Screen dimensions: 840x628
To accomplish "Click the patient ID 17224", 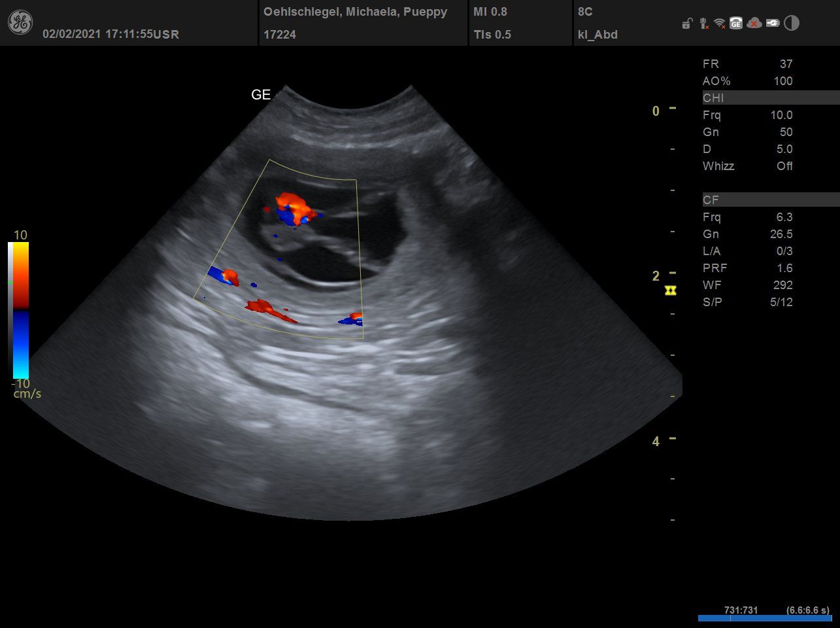I will click(280, 35).
